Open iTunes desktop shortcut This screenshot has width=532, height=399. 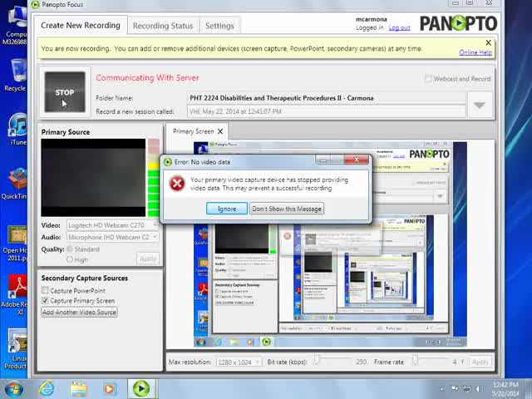point(17,129)
